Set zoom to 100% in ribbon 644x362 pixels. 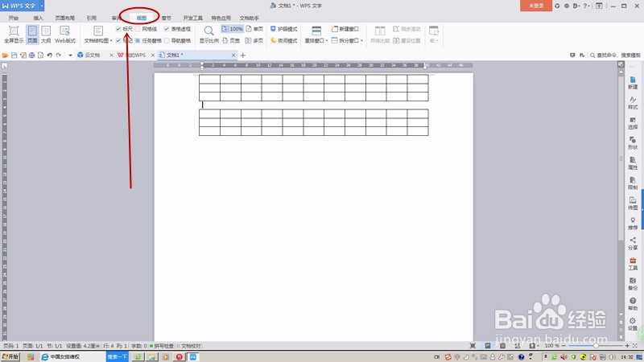[232, 29]
